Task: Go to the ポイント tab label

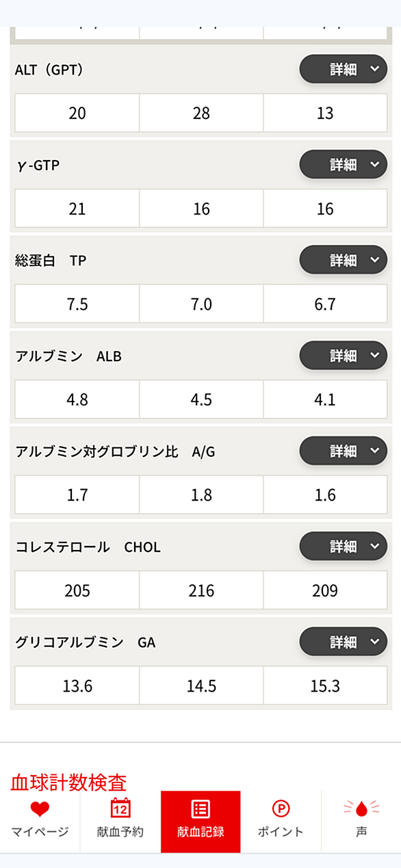Action: [x=281, y=832]
